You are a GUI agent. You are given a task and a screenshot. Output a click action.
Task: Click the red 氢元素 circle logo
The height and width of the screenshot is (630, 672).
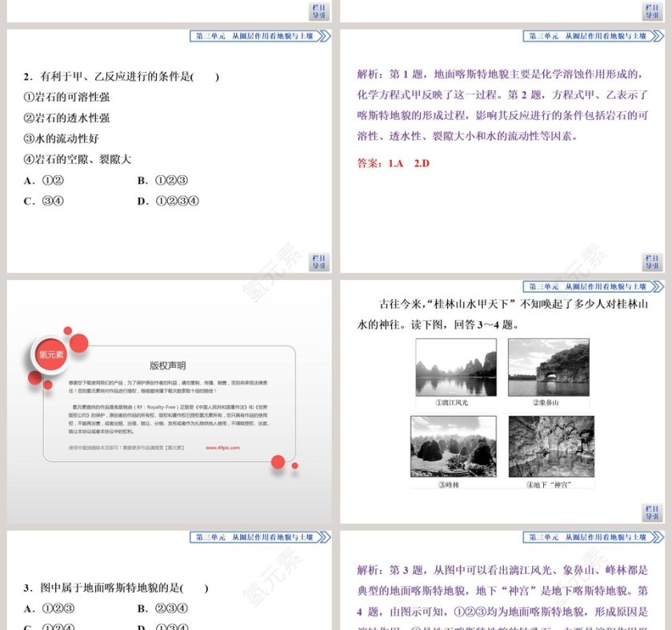click(51, 354)
